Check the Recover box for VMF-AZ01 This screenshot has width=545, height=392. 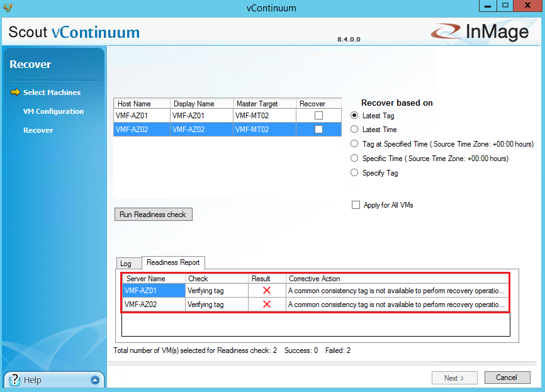(x=318, y=116)
